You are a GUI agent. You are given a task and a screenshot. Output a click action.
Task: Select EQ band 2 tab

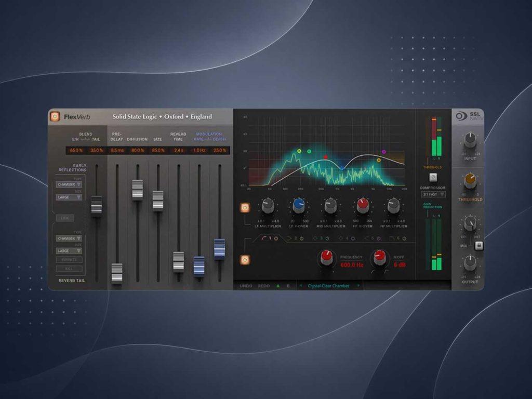click(292, 238)
